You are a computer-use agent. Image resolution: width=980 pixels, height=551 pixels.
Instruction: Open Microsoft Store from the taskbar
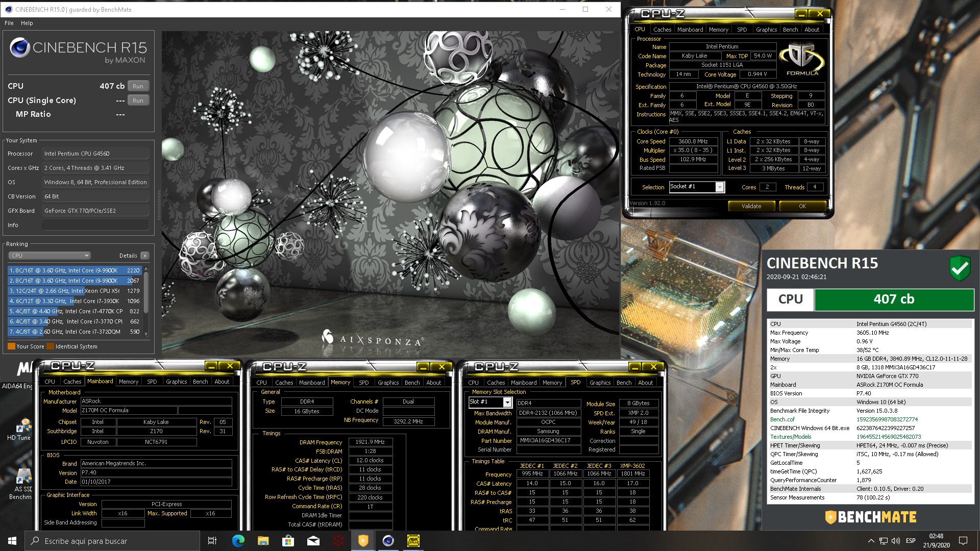pyautogui.click(x=288, y=541)
